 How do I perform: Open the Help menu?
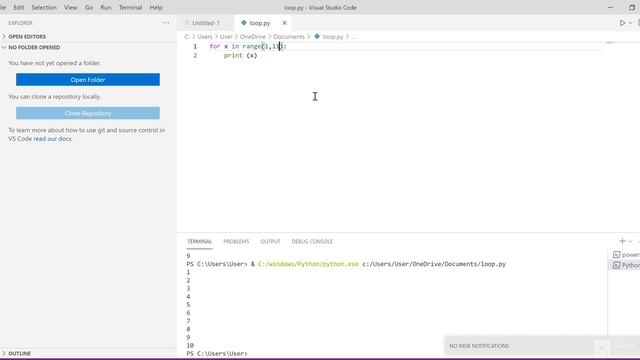156,7
